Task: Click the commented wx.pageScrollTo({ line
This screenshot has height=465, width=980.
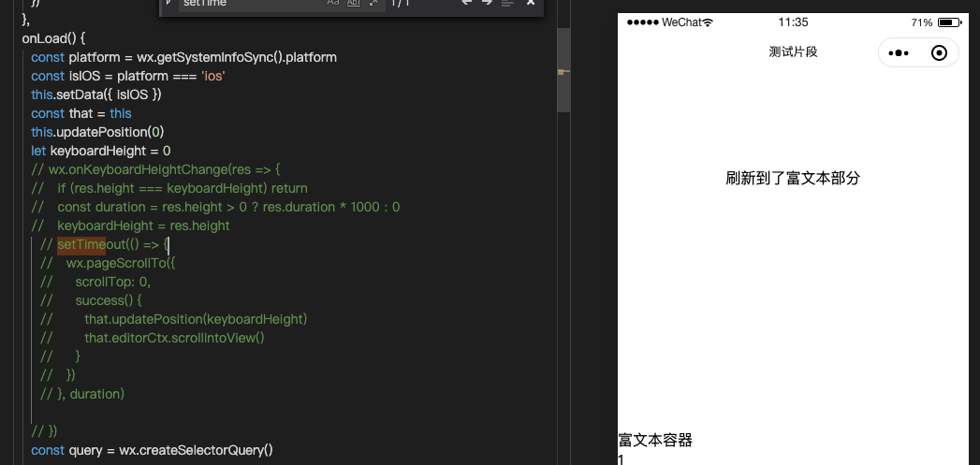Action: pos(109,263)
